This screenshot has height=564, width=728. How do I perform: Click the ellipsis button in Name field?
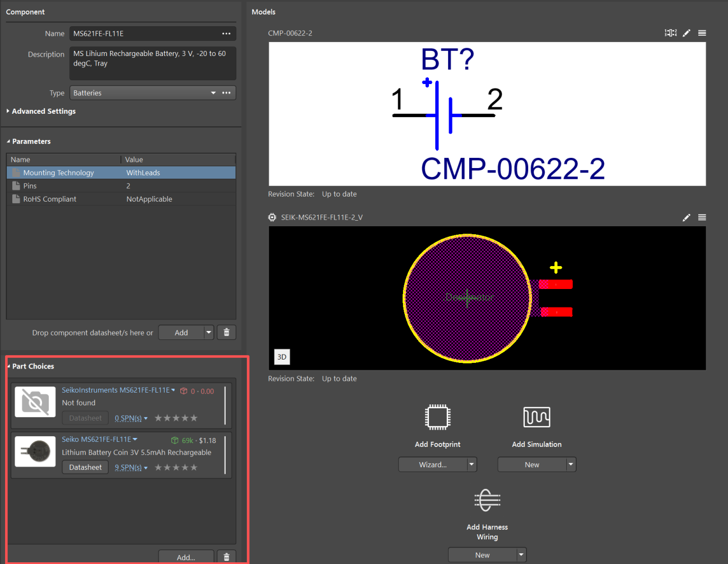(x=226, y=34)
